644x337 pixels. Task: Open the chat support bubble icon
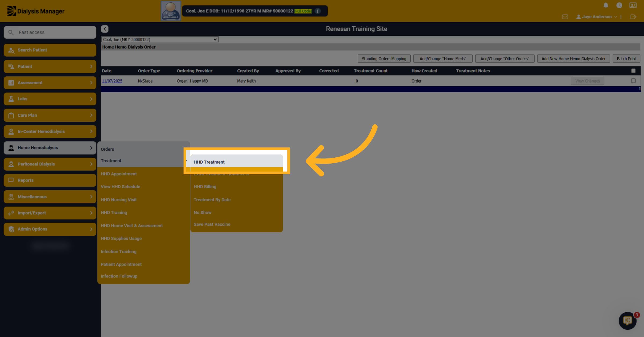[627, 321]
